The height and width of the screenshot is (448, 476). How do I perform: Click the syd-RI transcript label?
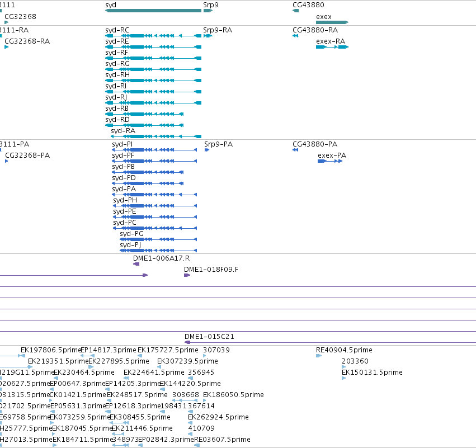click(116, 86)
